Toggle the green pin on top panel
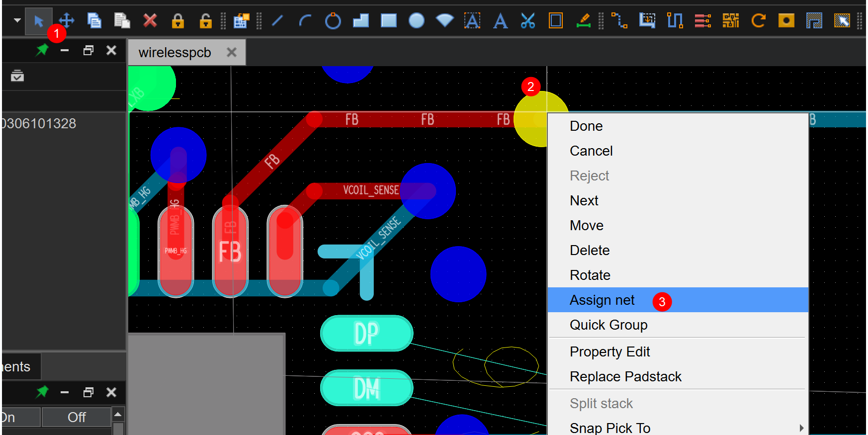868x435 pixels. [42, 50]
